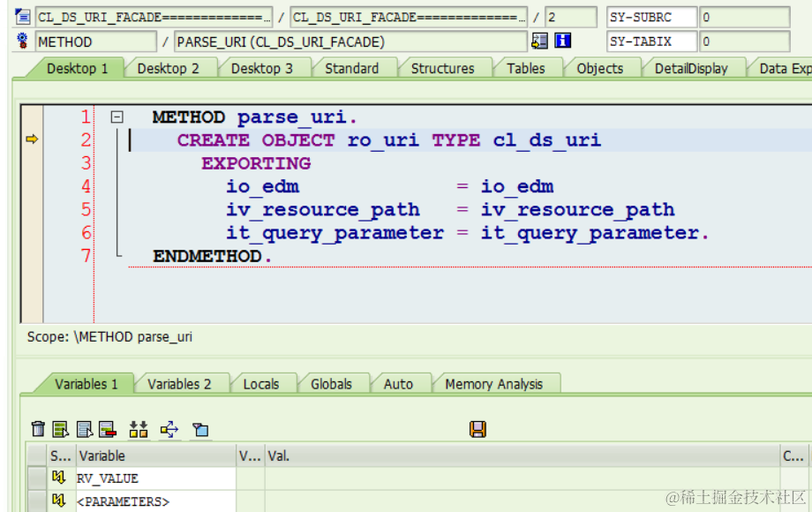Click the C... column header

pos(793,456)
